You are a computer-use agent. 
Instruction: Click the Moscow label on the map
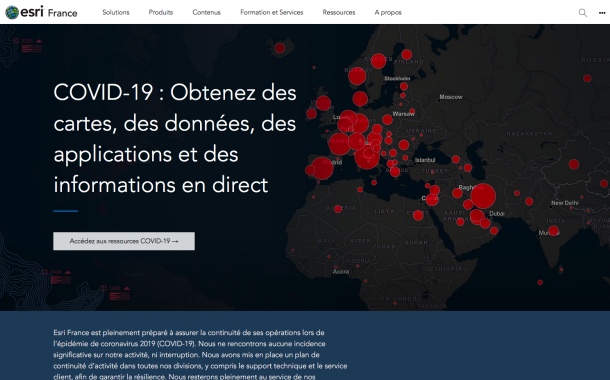pyautogui.click(x=451, y=97)
